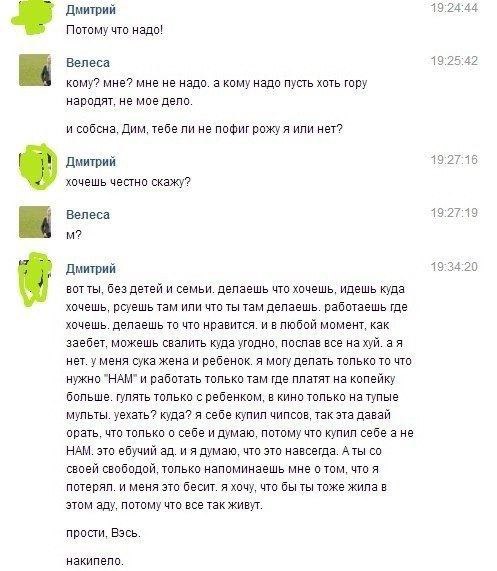Select the message "прости, Вэсь."
The height and width of the screenshot is (571, 497).
[103, 533]
